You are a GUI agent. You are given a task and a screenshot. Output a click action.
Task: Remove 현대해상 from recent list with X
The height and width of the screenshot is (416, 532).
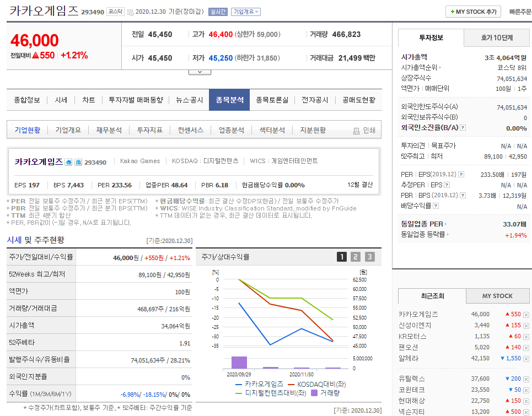point(526,402)
